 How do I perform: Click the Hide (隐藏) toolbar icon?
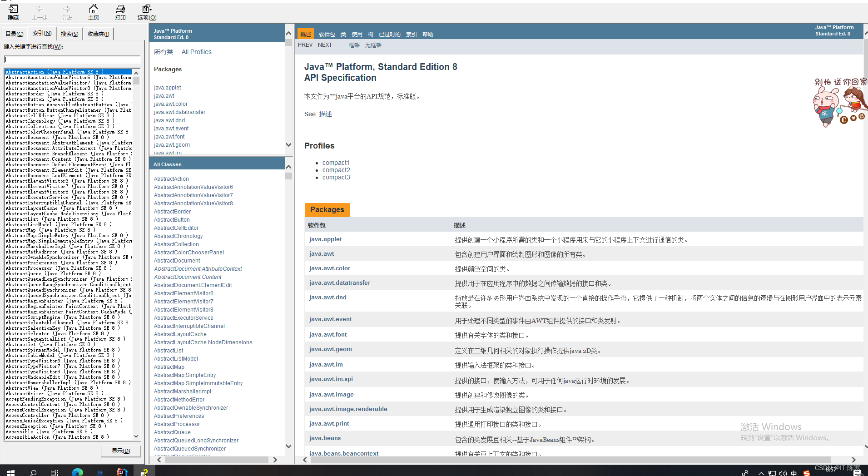pyautogui.click(x=13, y=12)
